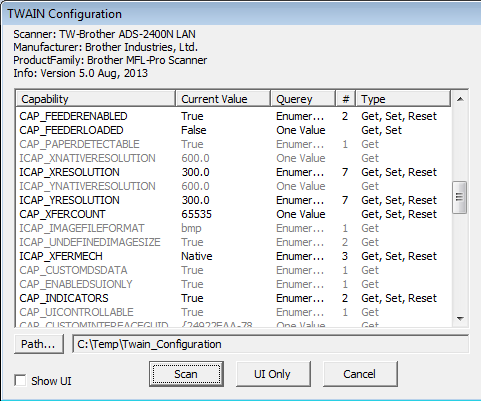Sort by the Querey column header
481x401 pixels.
click(x=303, y=99)
